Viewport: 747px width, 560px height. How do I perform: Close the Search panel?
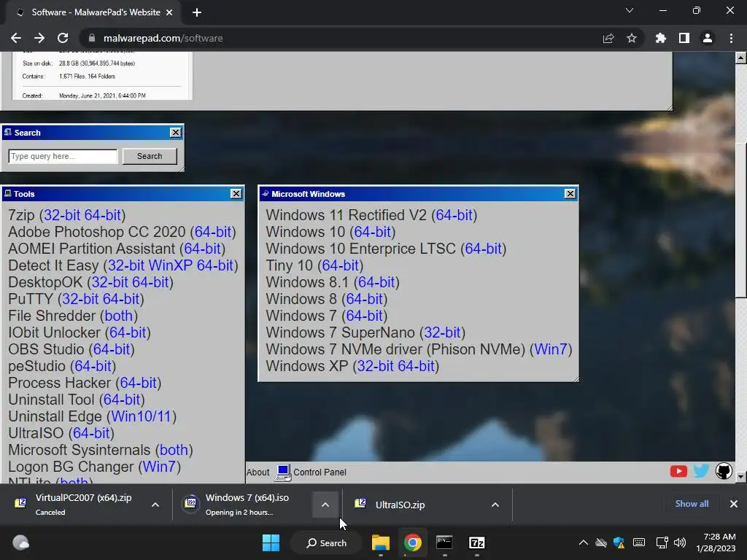click(x=176, y=133)
